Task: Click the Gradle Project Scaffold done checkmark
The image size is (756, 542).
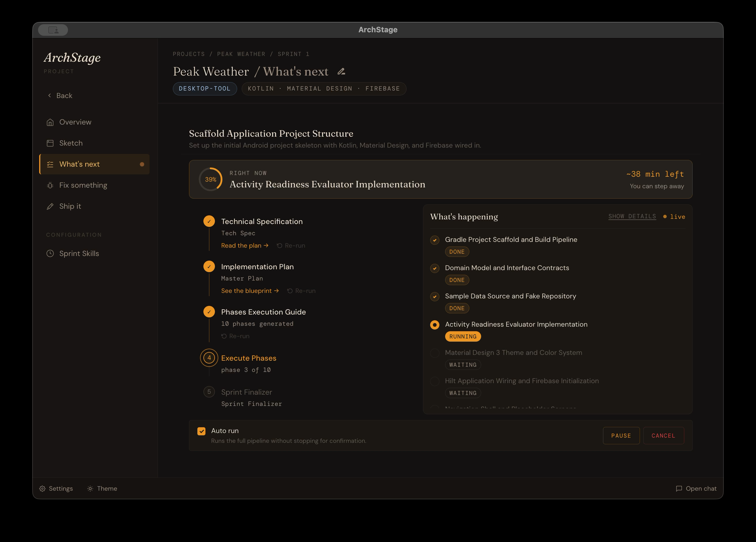Action: pos(435,240)
